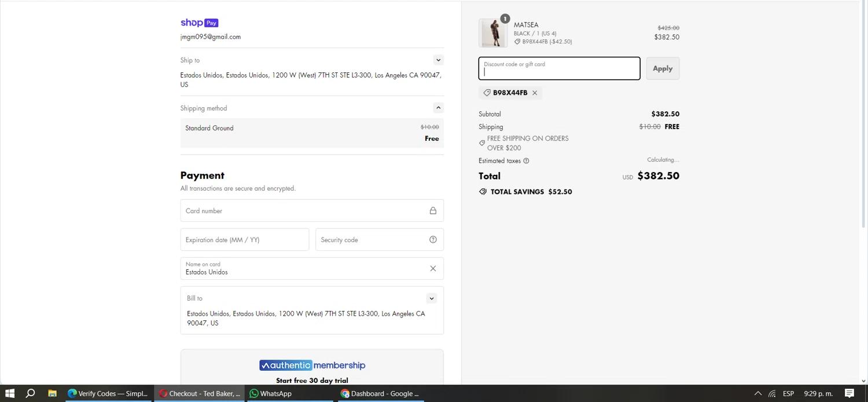Image resolution: width=868 pixels, height=402 pixels.
Task: Click the Shop Pay logo
Action: 199,23
